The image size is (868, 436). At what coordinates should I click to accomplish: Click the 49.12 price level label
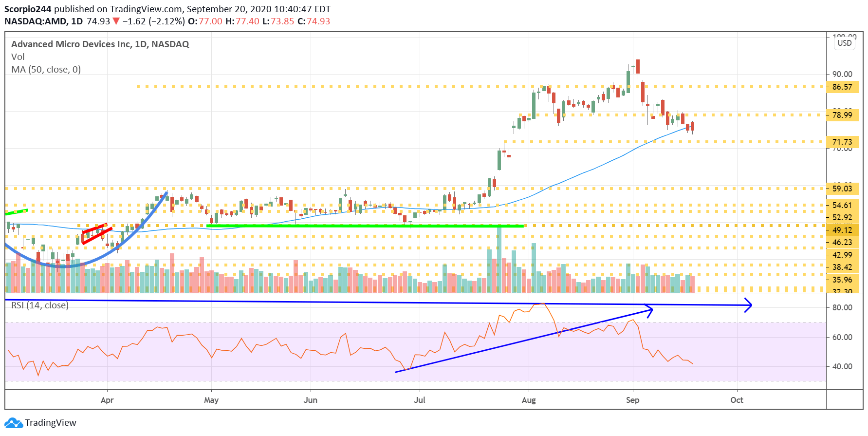(x=842, y=230)
